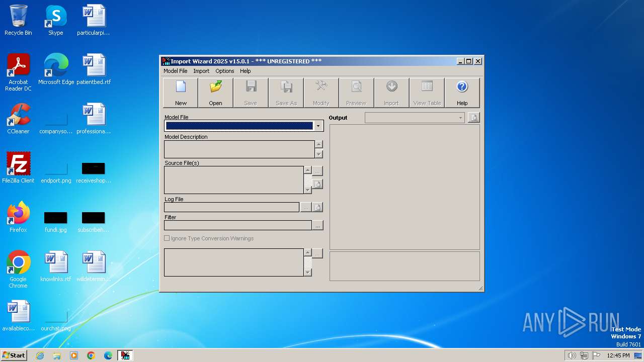Click the Import toolbar button
This screenshot has height=362, width=644.
tap(391, 93)
